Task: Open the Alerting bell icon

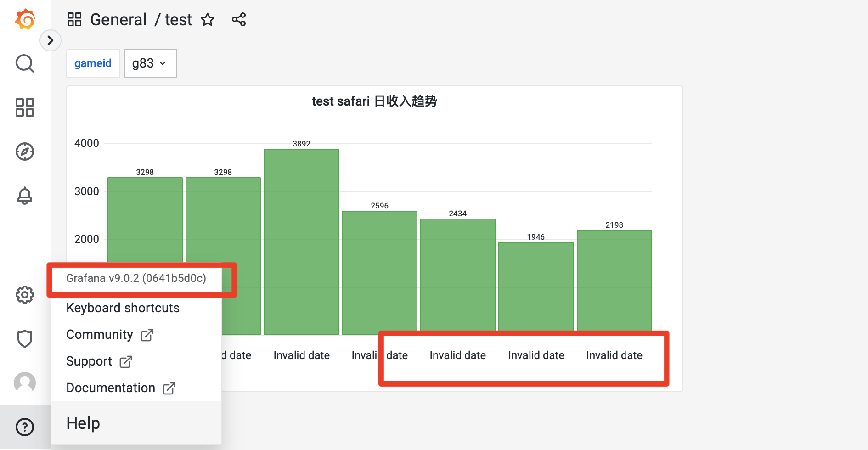Action: click(25, 196)
